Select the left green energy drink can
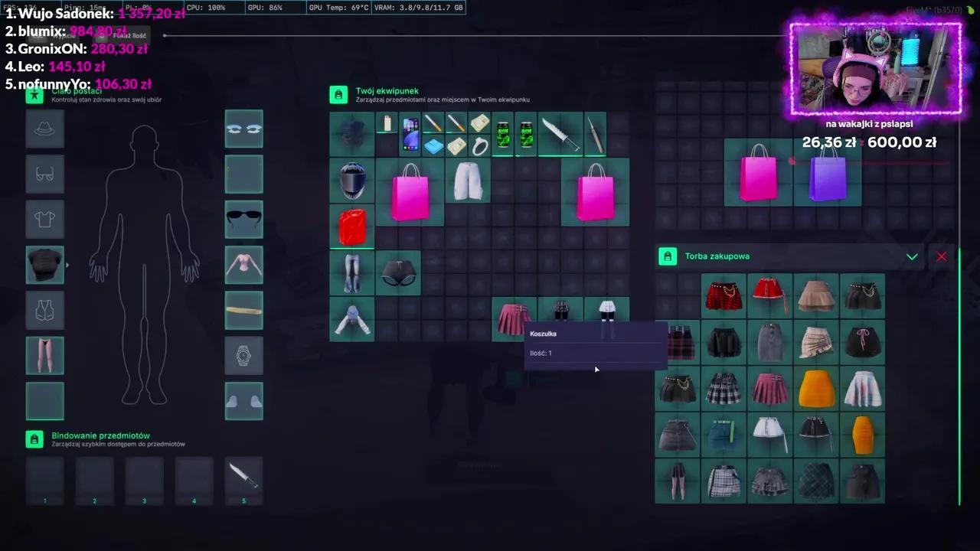This screenshot has width=980, height=551. click(502, 134)
